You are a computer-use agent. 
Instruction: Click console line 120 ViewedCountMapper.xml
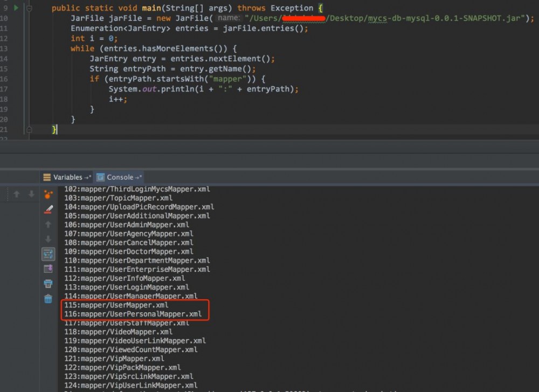point(130,350)
